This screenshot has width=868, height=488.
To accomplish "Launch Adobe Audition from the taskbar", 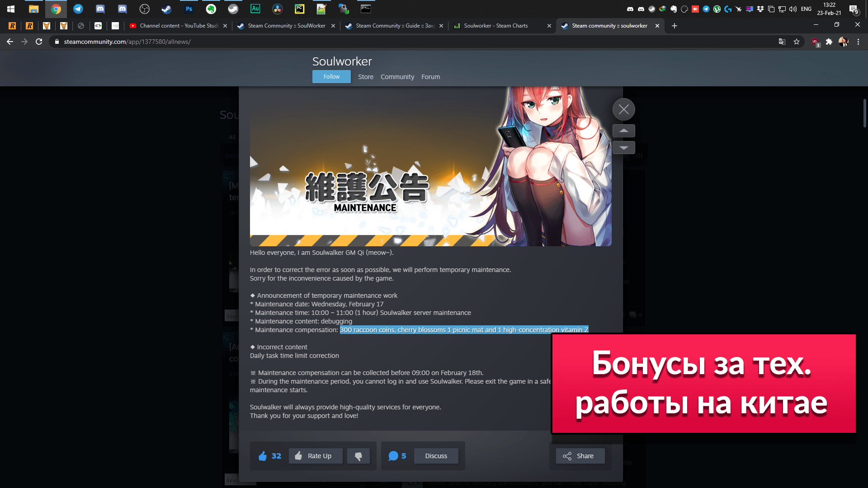I will (x=255, y=9).
